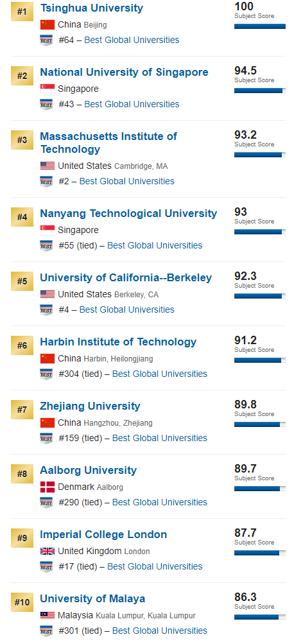Open Nanyang Technological University page
The width and height of the screenshot is (294, 644).
pos(128,214)
